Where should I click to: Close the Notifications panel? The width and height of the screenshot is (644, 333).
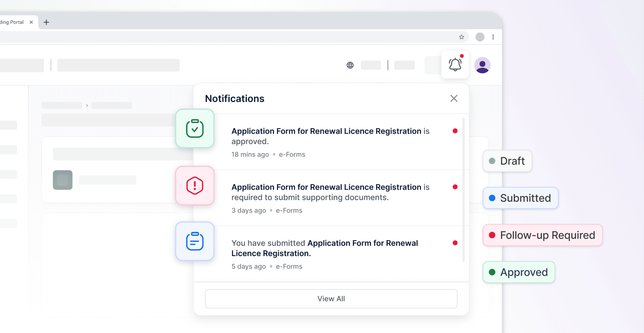(454, 98)
